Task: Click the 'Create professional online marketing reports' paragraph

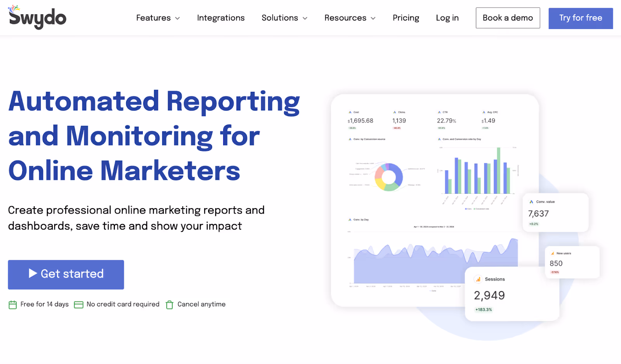Action: pos(136,218)
